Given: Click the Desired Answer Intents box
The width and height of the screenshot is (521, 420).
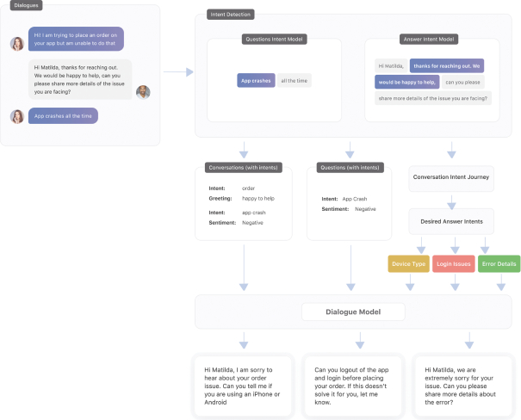Looking at the screenshot, I should (x=451, y=220).
